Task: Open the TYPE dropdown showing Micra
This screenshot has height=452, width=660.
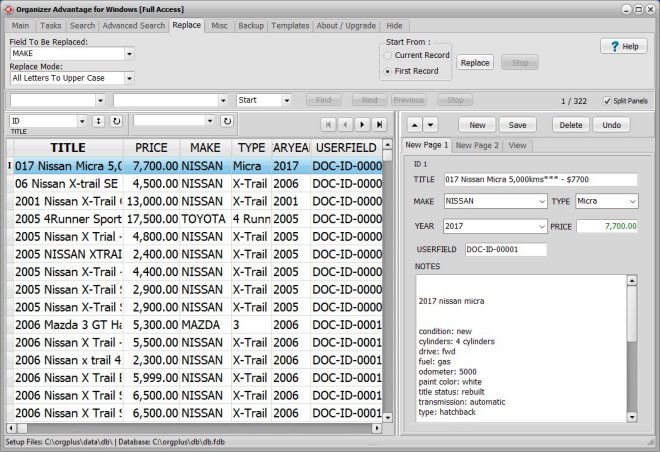Action: coord(633,202)
